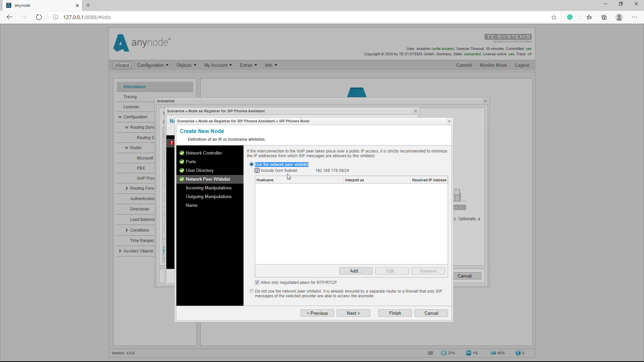The image size is (644, 362).
Task: Open the Extras dropdown menu
Action: coord(248,65)
